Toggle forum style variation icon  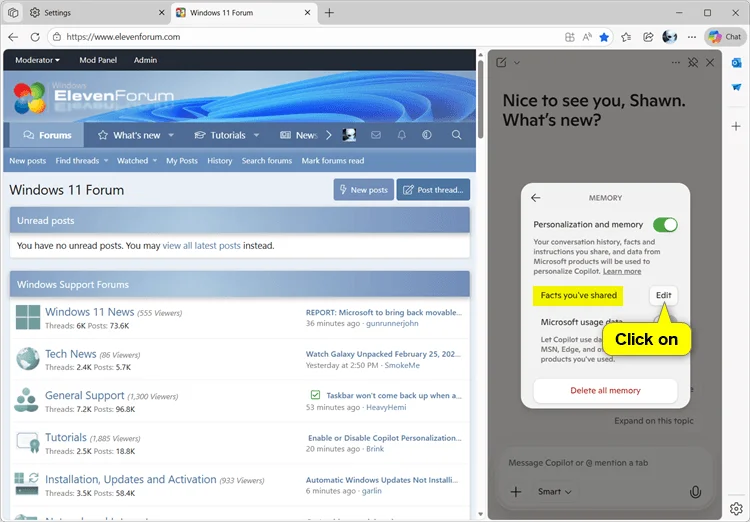427,135
